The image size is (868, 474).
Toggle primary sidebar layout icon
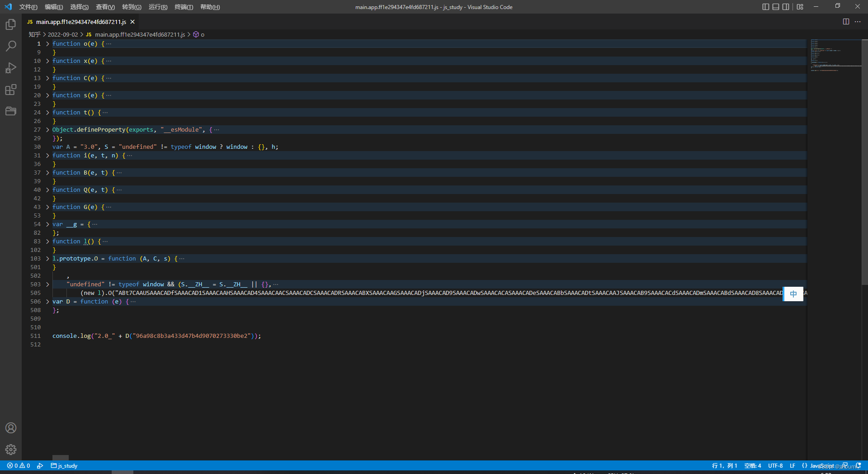pyautogui.click(x=765, y=7)
